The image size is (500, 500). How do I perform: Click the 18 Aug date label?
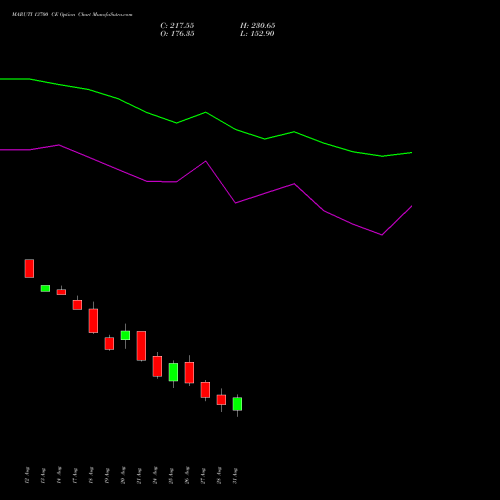91,475
